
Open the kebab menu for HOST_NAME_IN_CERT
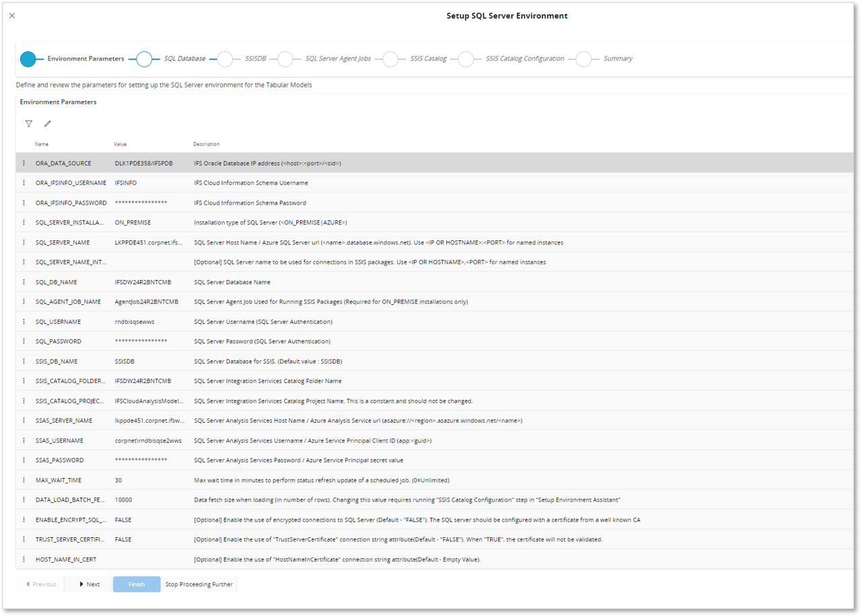pos(24,559)
